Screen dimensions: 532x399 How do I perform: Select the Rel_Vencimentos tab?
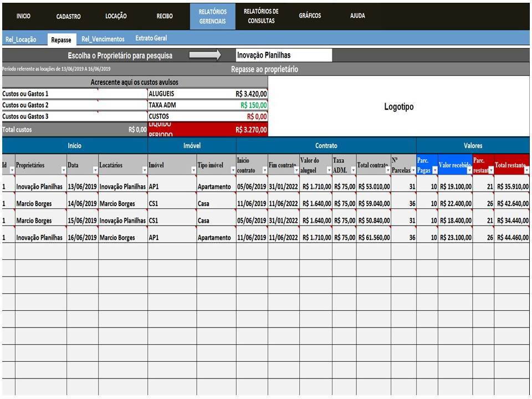pyautogui.click(x=103, y=39)
